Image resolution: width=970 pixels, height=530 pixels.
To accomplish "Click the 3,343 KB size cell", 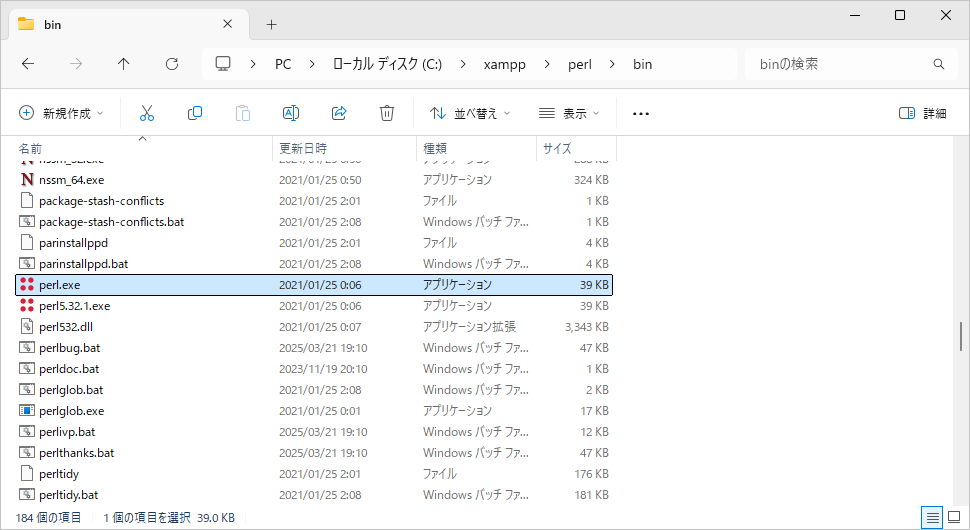I will coord(586,327).
